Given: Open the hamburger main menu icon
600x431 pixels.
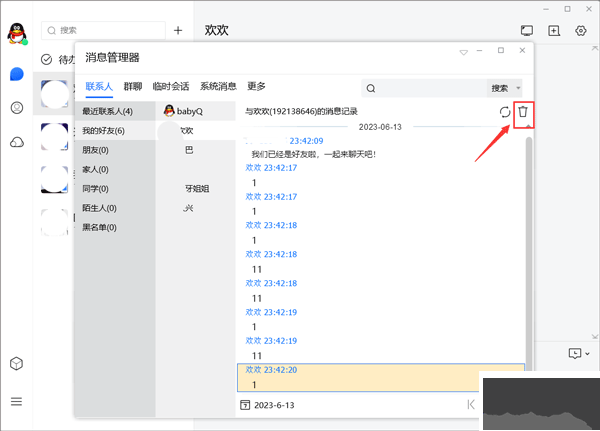Looking at the screenshot, I should pos(17,401).
